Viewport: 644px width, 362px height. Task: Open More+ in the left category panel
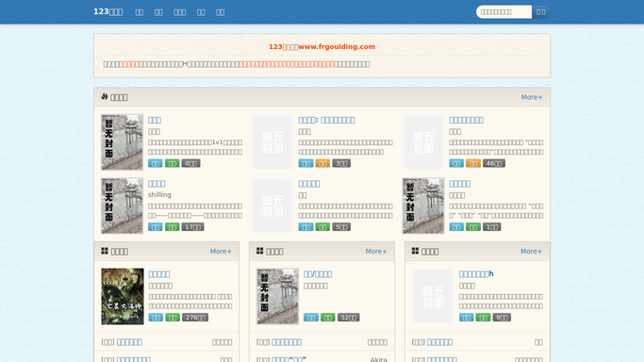pyautogui.click(x=221, y=251)
